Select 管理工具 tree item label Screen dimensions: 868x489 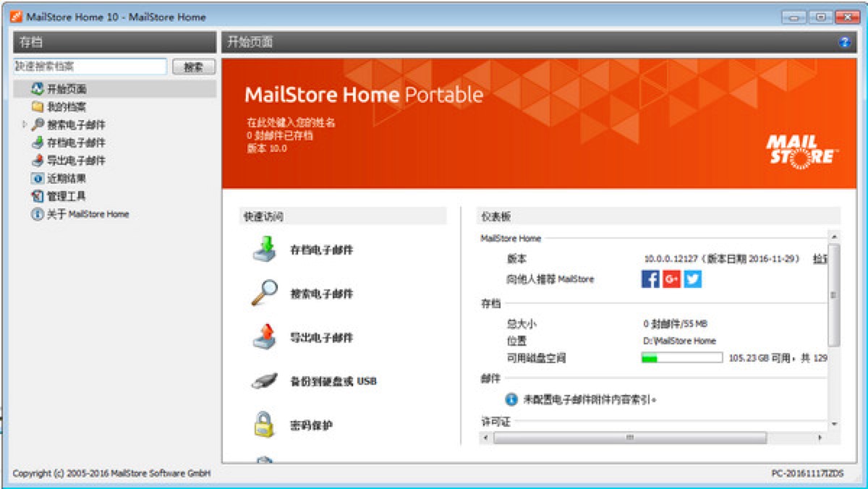point(67,196)
